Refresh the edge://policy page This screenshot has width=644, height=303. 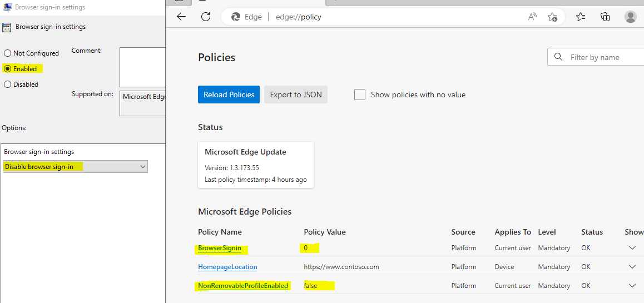click(x=206, y=17)
